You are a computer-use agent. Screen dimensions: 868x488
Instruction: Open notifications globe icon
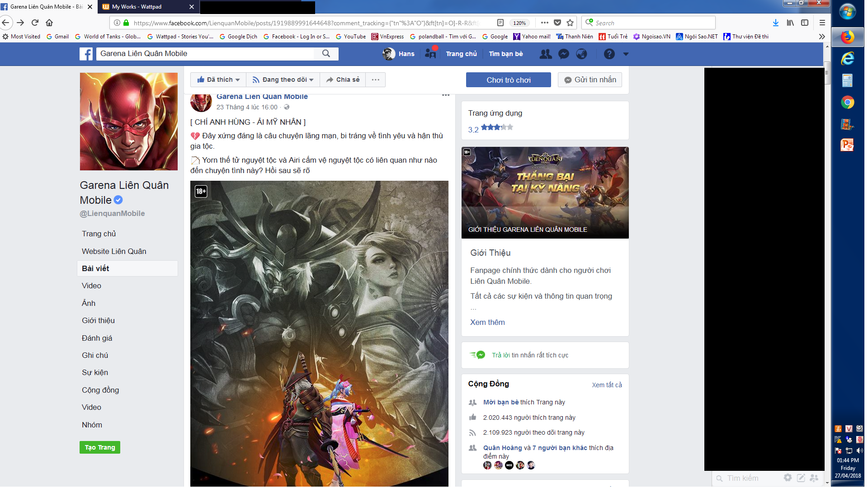[x=581, y=54]
